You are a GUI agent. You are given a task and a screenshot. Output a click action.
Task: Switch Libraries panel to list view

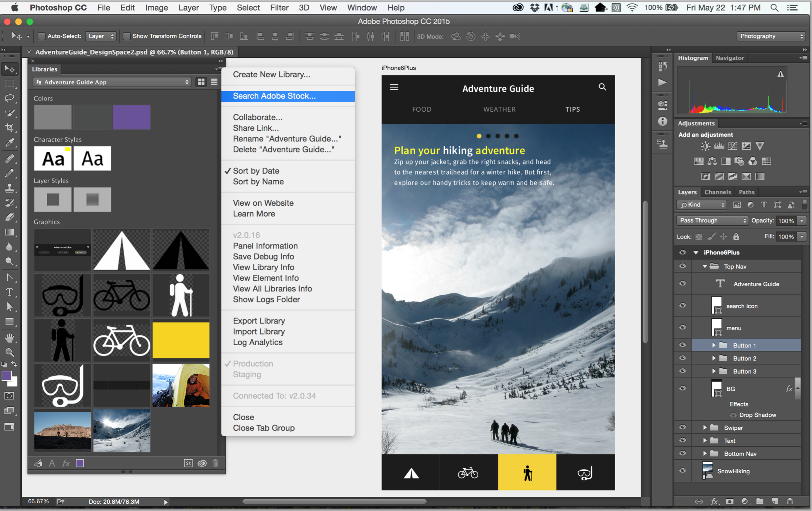pos(214,82)
